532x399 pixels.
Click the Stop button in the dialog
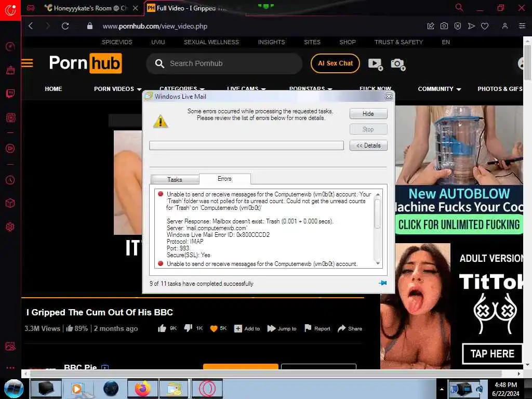368,129
